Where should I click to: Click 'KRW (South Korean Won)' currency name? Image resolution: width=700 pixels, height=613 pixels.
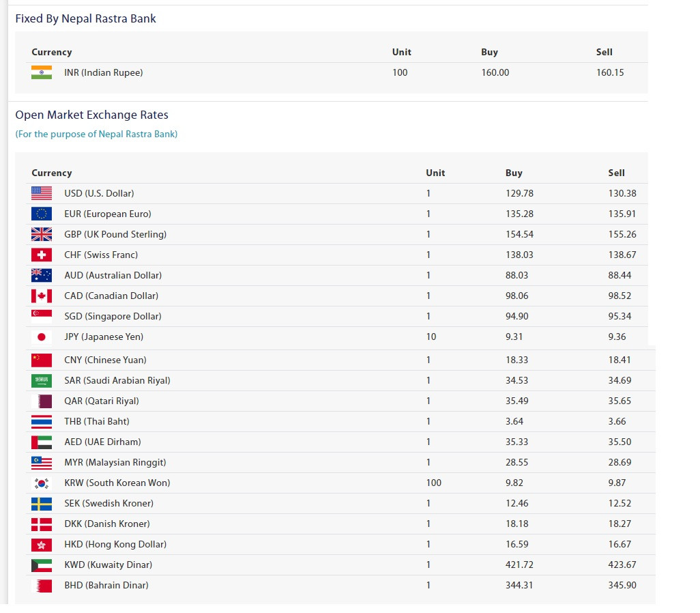[x=117, y=483]
